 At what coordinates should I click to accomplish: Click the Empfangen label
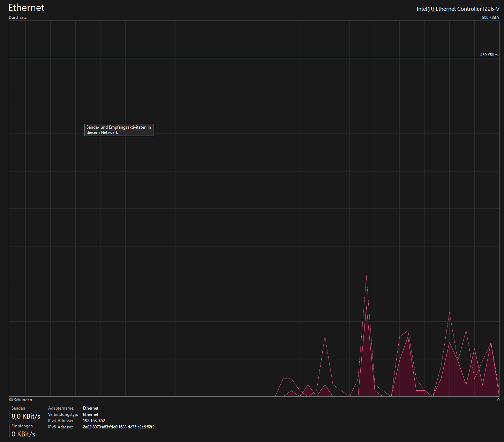coord(22,426)
